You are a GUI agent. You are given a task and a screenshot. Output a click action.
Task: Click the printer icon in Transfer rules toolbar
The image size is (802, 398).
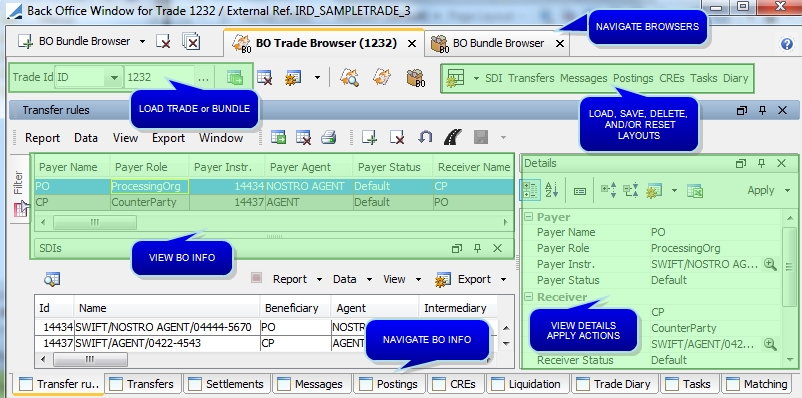[328, 137]
